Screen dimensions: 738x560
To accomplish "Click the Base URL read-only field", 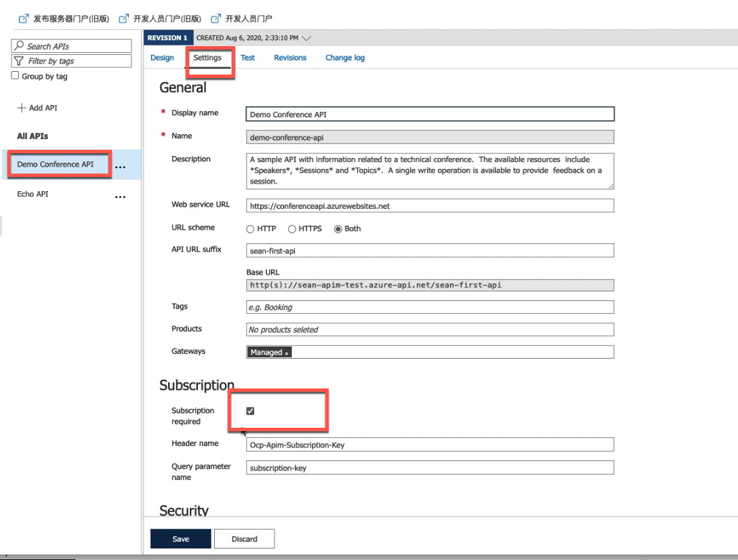I will pos(430,285).
